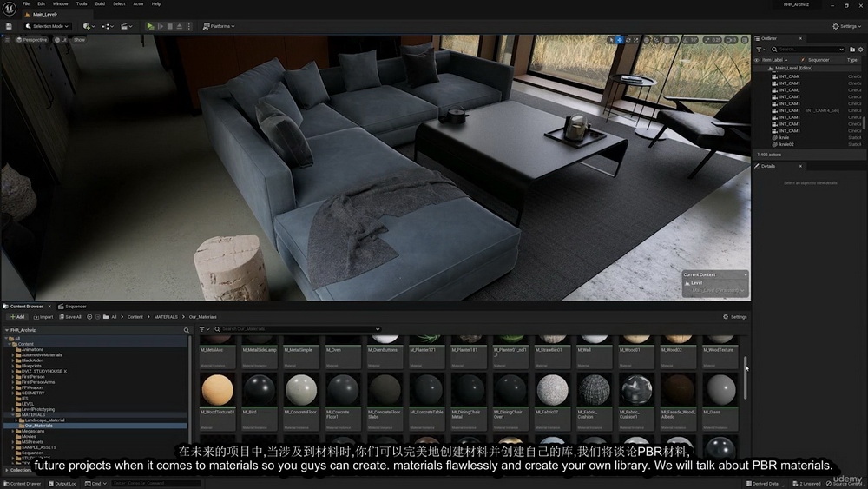Go forward in Content Browser history
The image size is (868, 489).
click(97, 317)
